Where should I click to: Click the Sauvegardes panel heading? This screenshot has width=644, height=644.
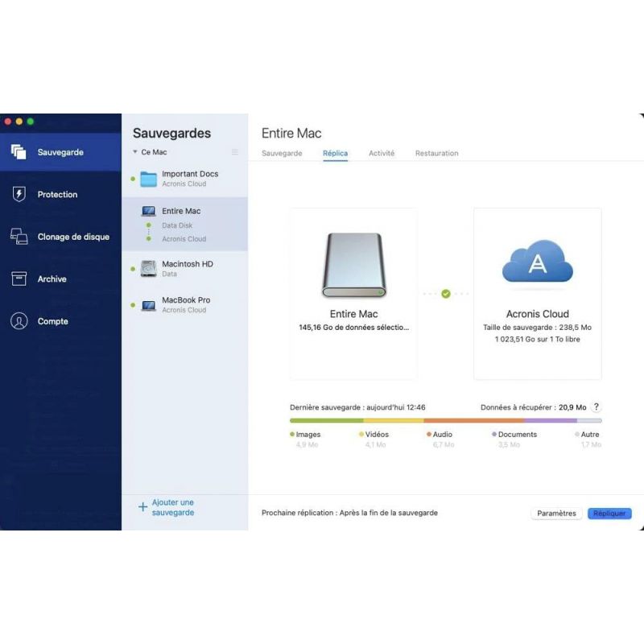171,133
